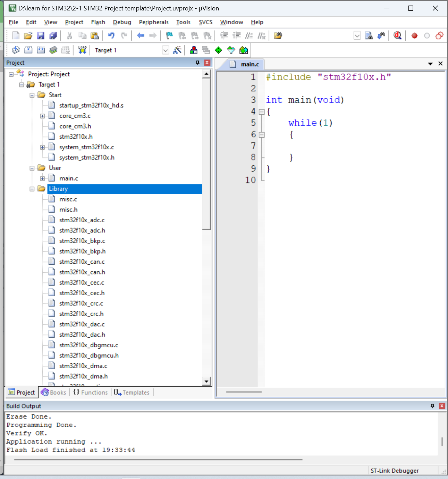This screenshot has width=448, height=479.
Task: Open the find text dropdown in the toolbar
Action: pyautogui.click(x=357, y=35)
